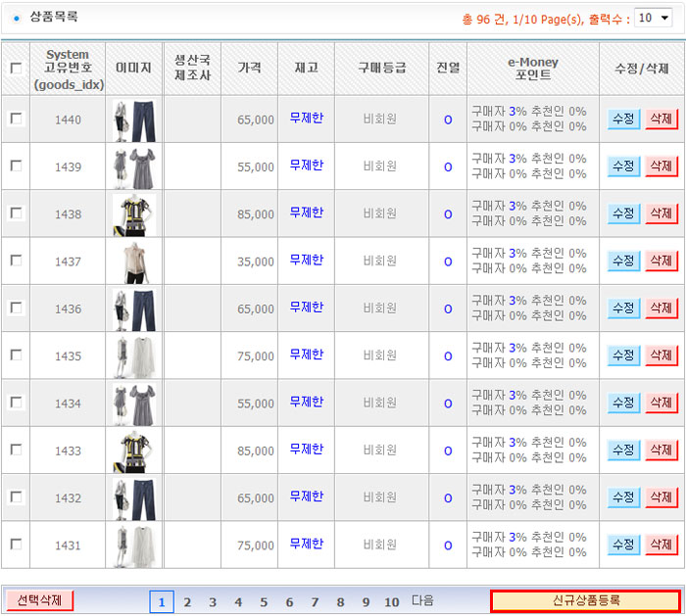
Task: Click the 신규상품등록 button
Action: pos(586,600)
